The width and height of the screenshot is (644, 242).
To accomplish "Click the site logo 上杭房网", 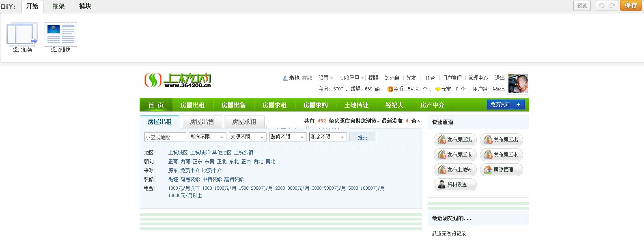I will coord(178,80).
